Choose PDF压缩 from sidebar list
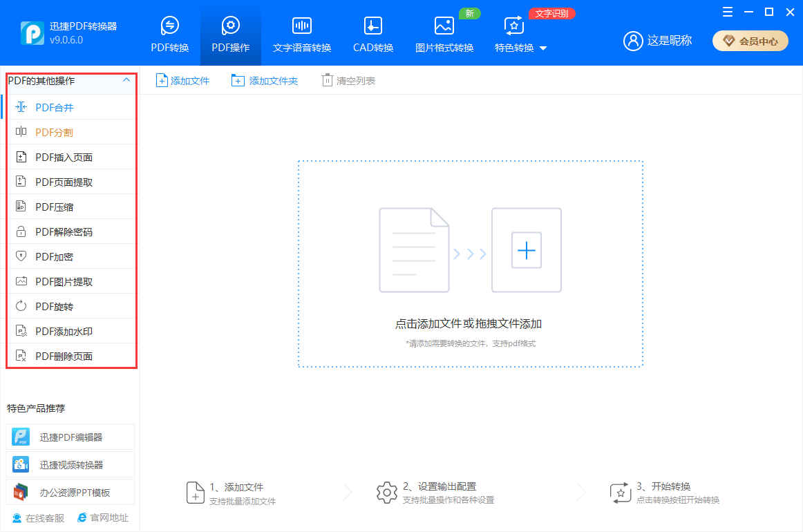The image size is (803, 532). pyautogui.click(x=54, y=207)
